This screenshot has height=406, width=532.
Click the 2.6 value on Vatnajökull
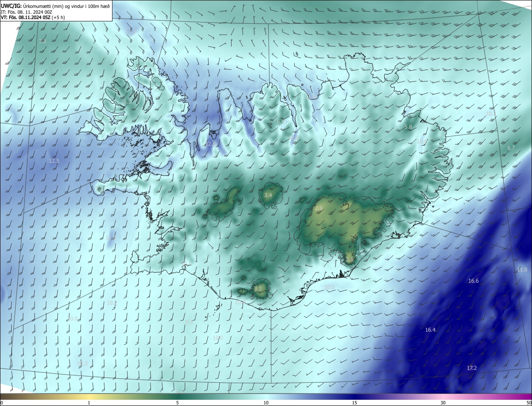point(319,208)
